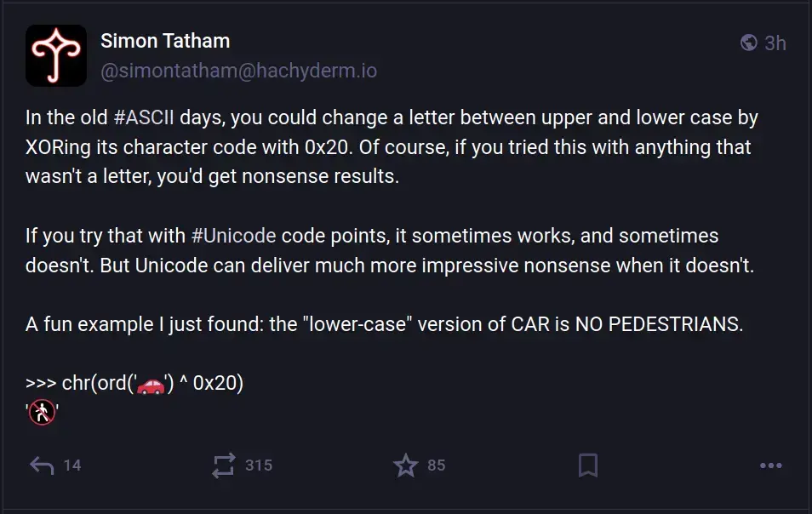Click the first paragraph about XORing

point(392,147)
